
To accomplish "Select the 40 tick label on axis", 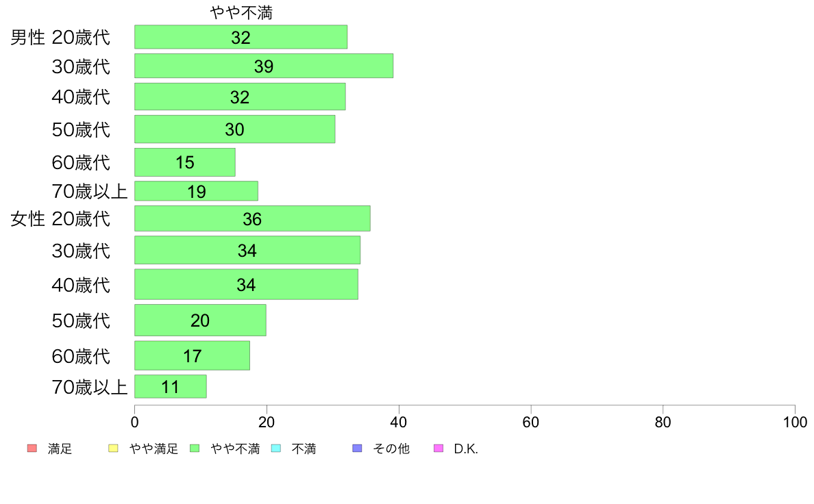I will click(399, 423).
